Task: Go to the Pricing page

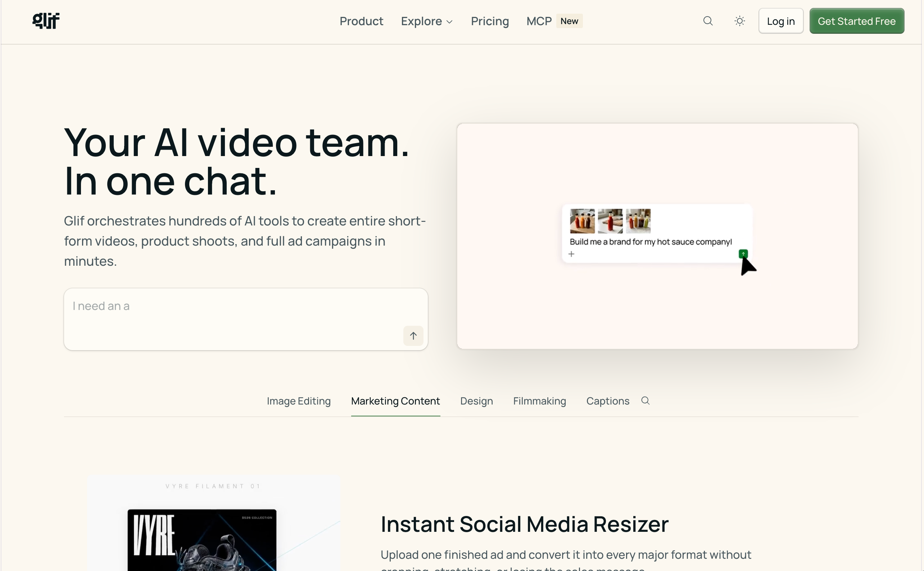Action: pos(490,21)
